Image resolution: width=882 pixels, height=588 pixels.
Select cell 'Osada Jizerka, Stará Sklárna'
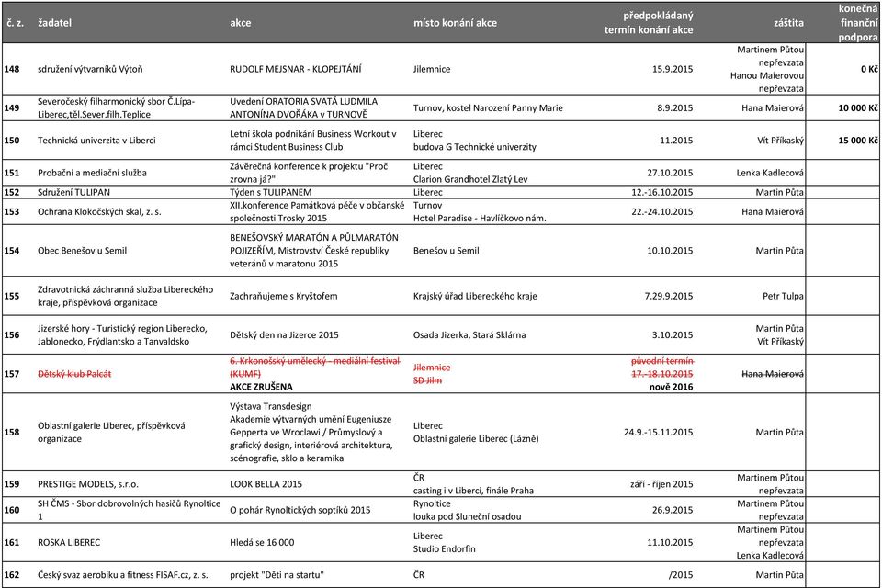469,334
